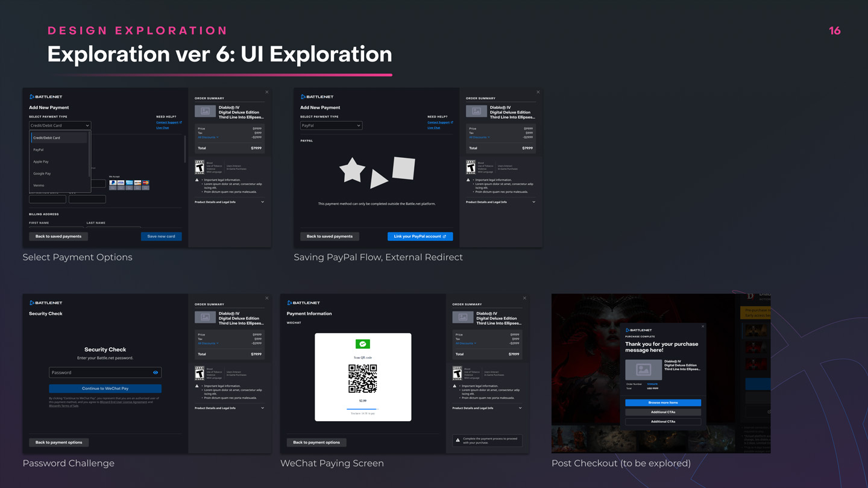Click Browse more items button
This screenshot has height=488, width=868.
click(x=663, y=402)
